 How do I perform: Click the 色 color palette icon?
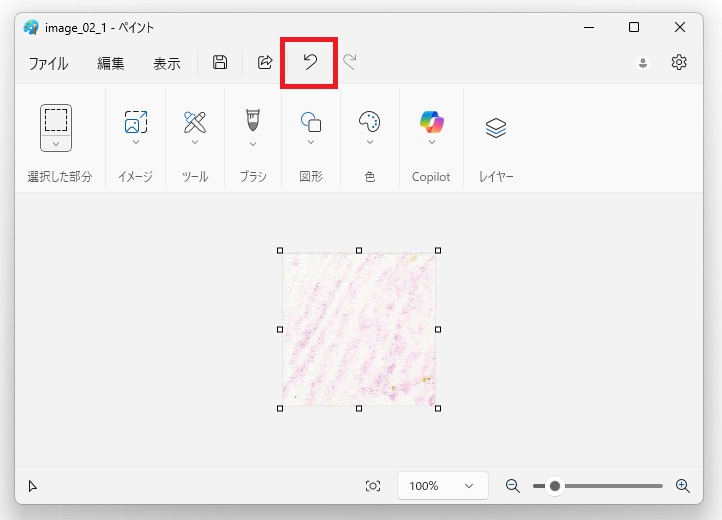pyautogui.click(x=369, y=122)
